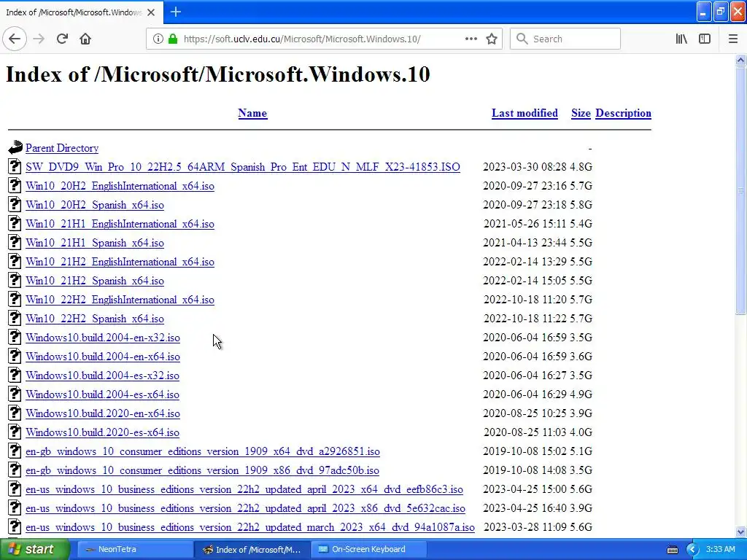The image size is (747, 560).
Task: Click file icon beside SW_DVD9 Spanish ISO
Action: [15, 166]
